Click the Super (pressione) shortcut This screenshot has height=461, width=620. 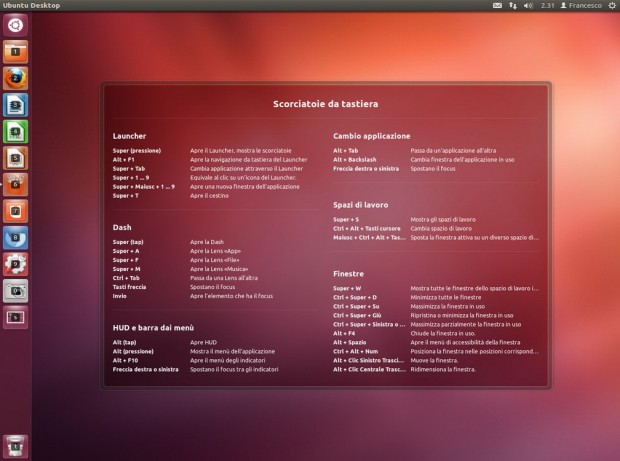point(136,151)
